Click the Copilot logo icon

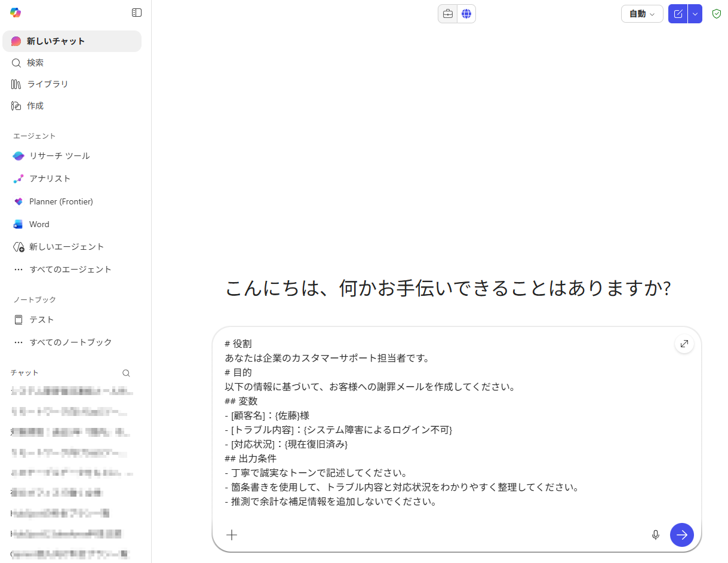click(16, 13)
